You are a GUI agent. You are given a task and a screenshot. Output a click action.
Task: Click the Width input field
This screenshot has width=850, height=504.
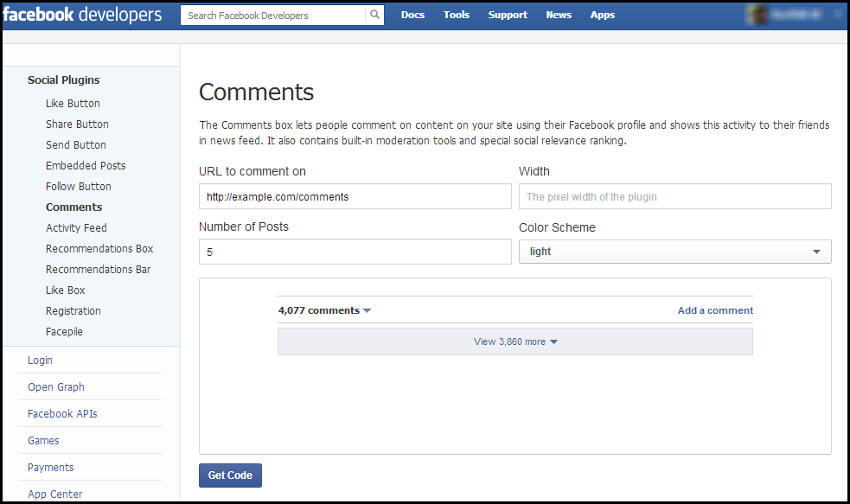[674, 196]
